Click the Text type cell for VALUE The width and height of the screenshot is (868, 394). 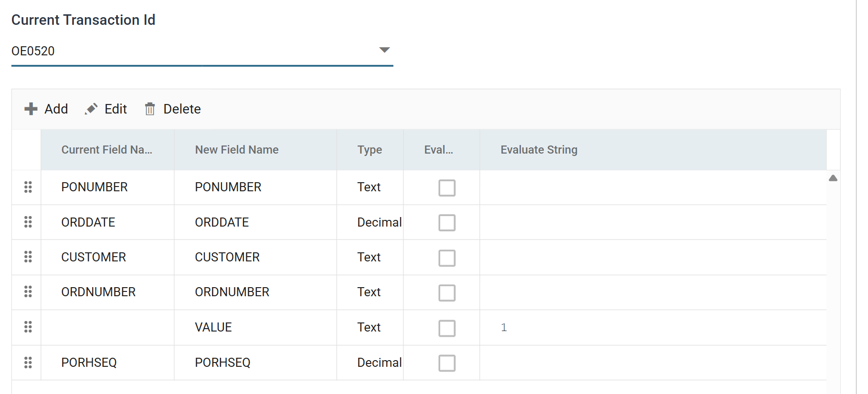click(x=370, y=327)
